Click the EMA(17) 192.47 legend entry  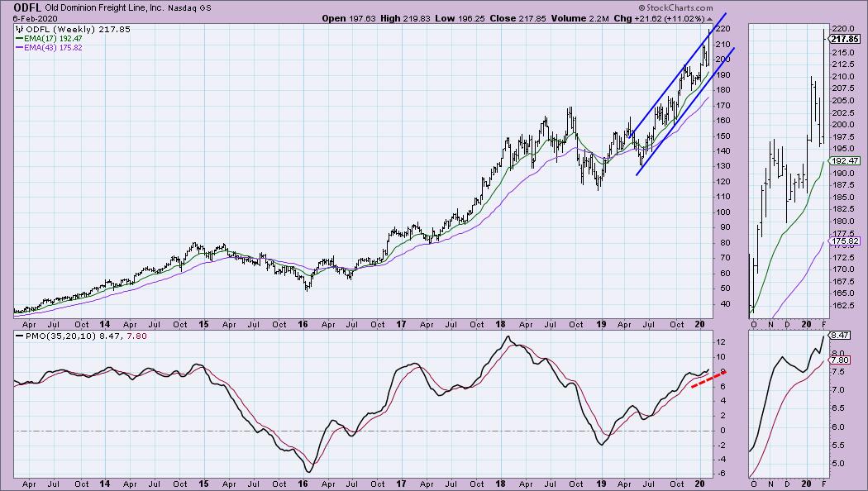pyautogui.click(x=53, y=39)
